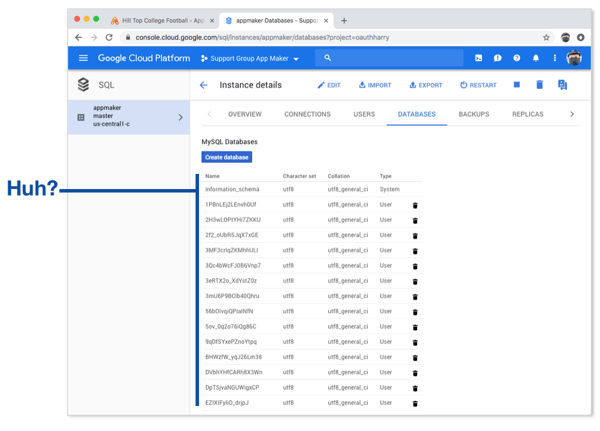Delete database 5ov_0q2o76iQg86C
The image size is (600, 431).
click(415, 327)
